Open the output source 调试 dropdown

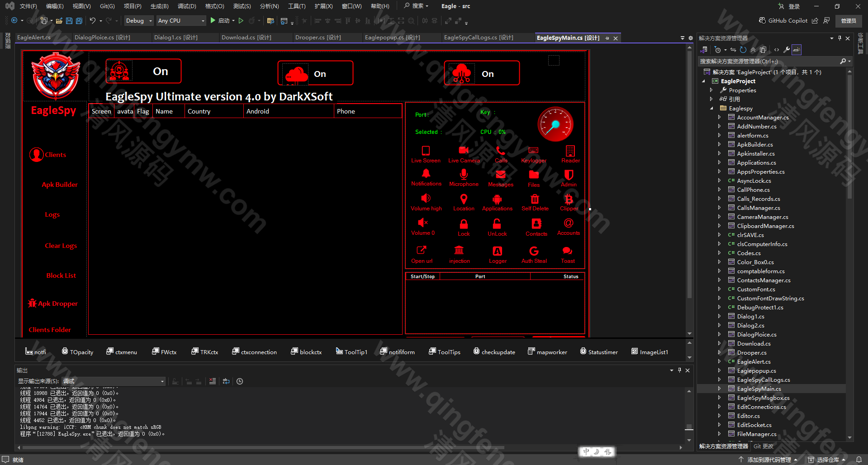point(113,381)
